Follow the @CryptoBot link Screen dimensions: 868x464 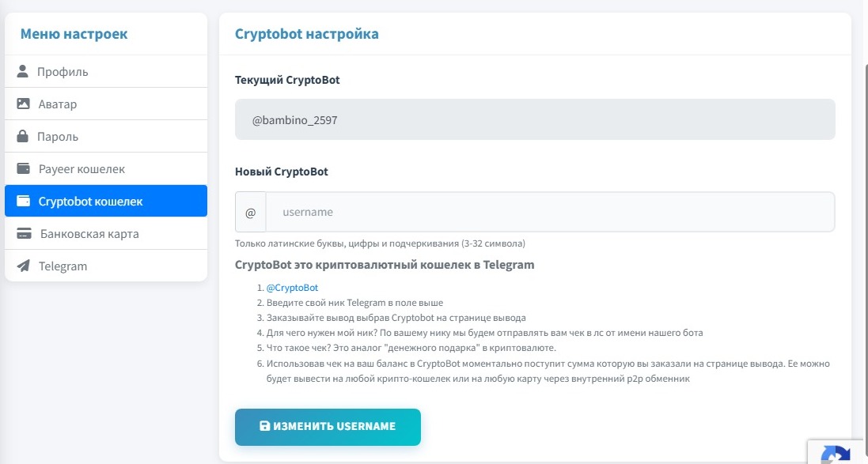click(x=292, y=288)
